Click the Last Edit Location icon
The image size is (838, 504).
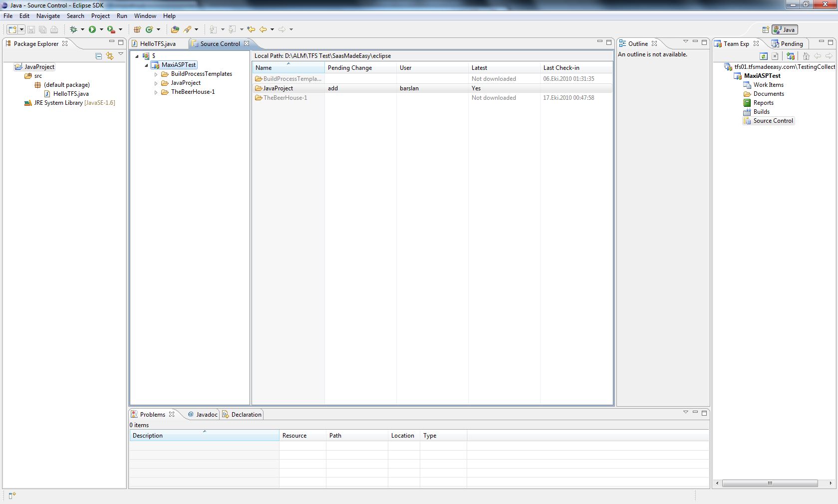click(251, 29)
